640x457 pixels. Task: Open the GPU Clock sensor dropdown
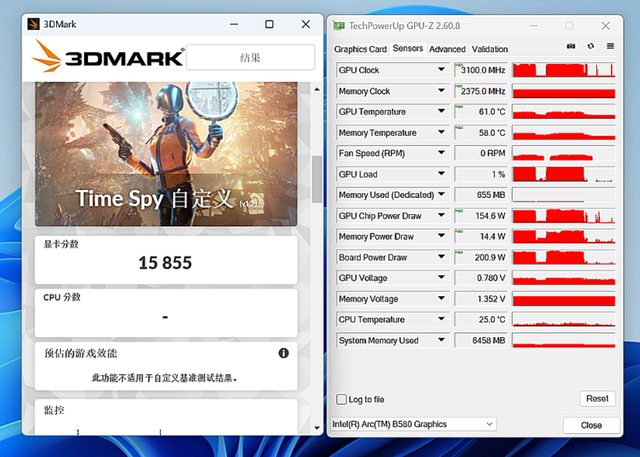pyautogui.click(x=441, y=70)
